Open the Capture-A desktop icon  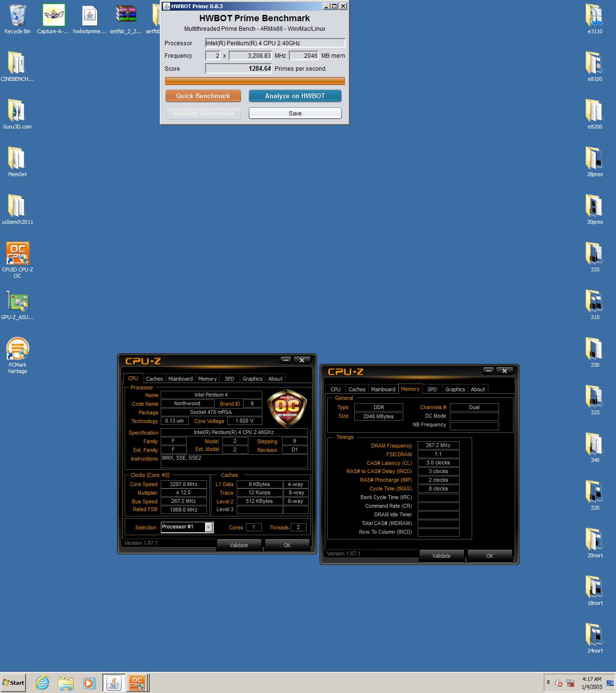(x=53, y=19)
